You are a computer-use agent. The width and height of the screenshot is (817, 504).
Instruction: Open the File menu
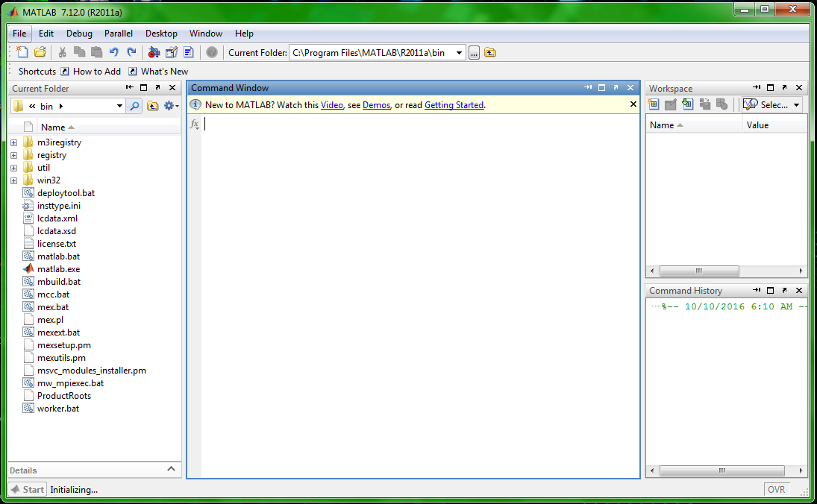click(x=19, y=34)
